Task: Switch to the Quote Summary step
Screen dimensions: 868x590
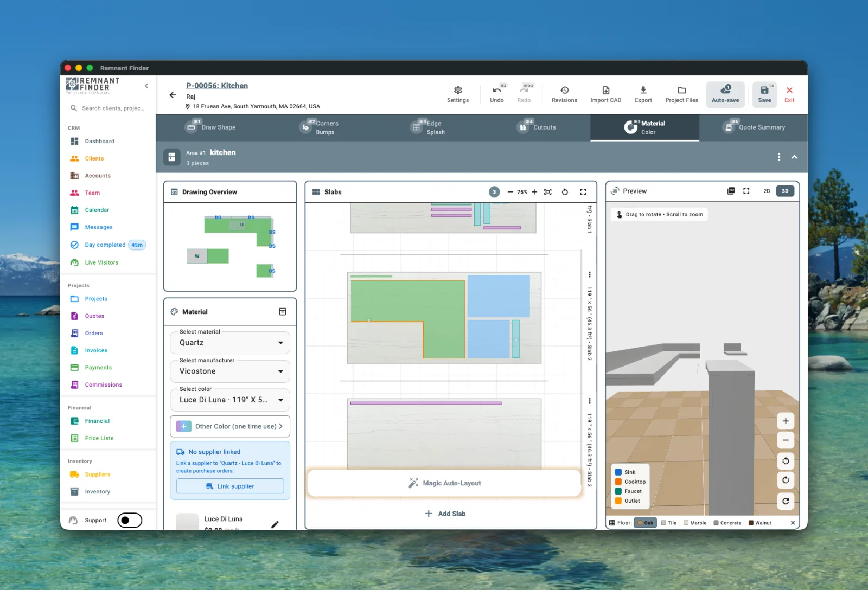Action: coord(754,127)
